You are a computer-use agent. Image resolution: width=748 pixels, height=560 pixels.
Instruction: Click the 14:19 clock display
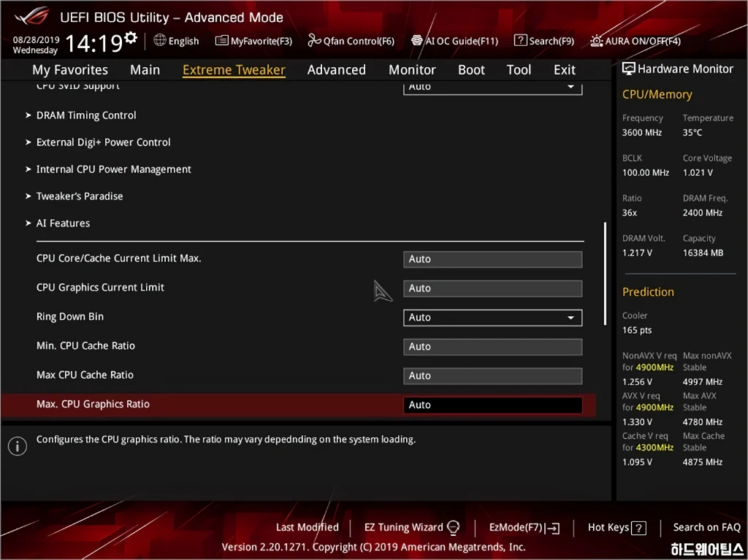94,43
